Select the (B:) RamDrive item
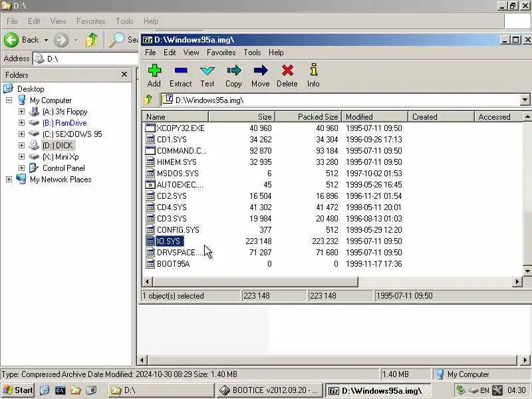The height and width of the screenshot is (399, 532). click(x=65, y=123)
